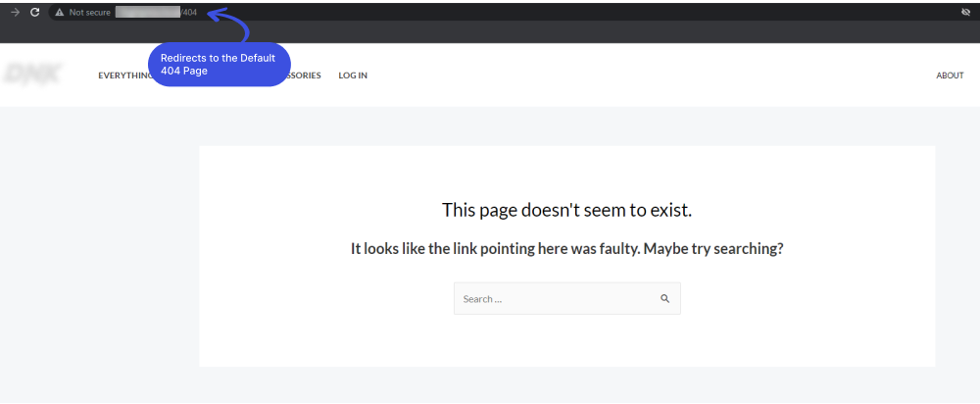
Task: Click the "Not secure" label
Action: click(x=89, y=13)
